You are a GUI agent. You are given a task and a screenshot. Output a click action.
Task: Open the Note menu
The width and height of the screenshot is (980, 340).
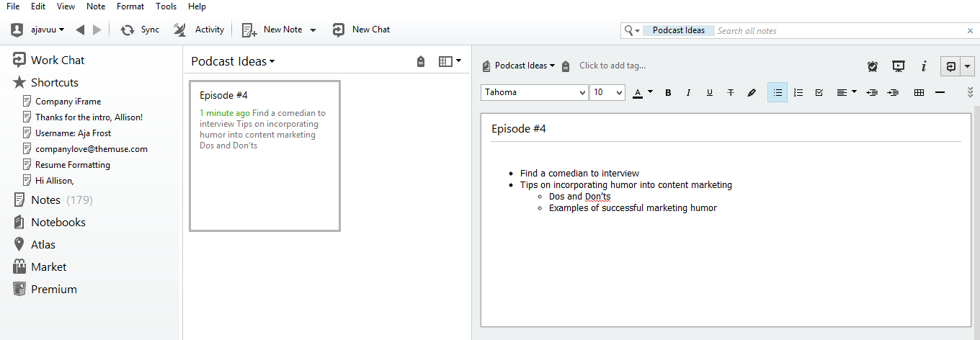[x=96, y=6]
